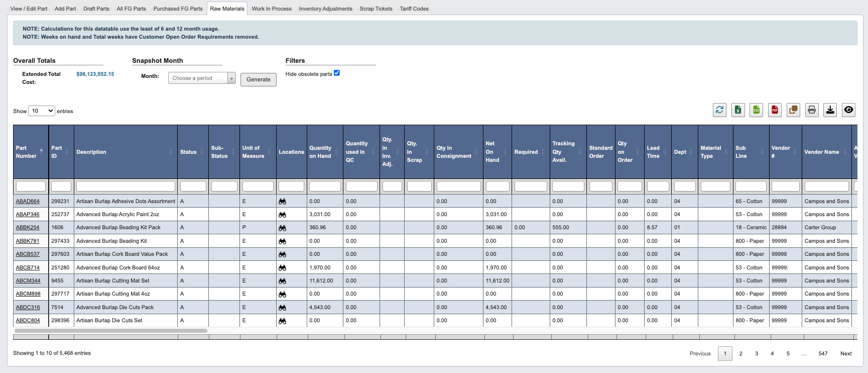Select the $98,123,952.15 extended total cost
The height and width of the screenshot is (373, 868).
pyautogui.click(x=95, y=74)
